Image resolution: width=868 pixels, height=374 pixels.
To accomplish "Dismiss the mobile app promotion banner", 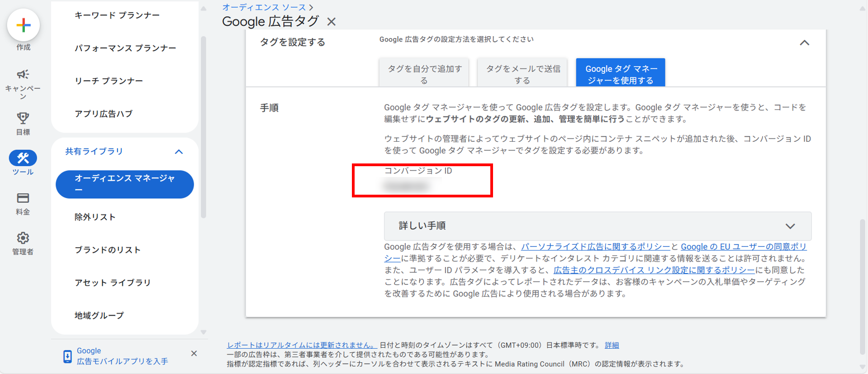I will 194,353.
